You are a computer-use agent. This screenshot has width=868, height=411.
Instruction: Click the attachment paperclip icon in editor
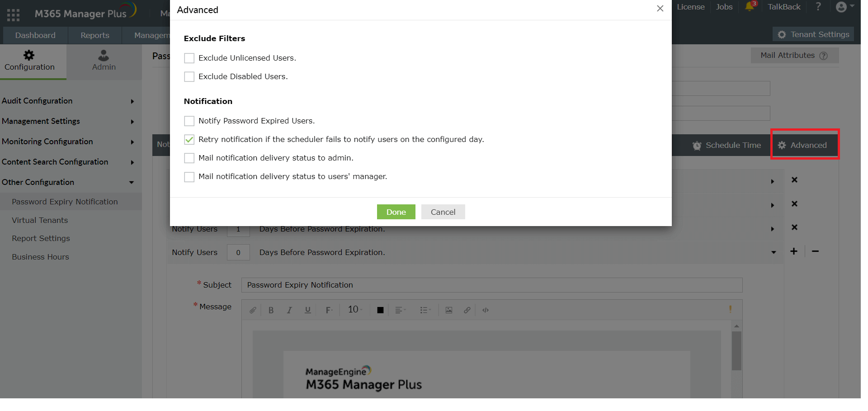click(253, 310)
